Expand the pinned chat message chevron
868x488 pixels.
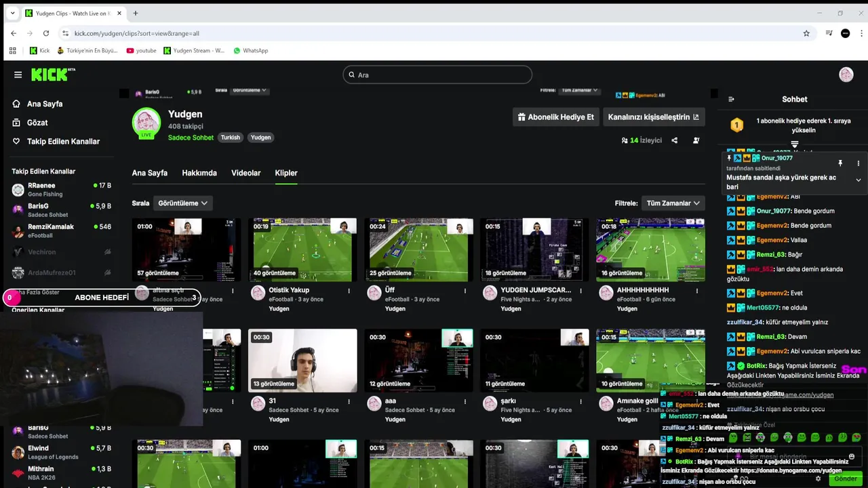click(858, 180)
